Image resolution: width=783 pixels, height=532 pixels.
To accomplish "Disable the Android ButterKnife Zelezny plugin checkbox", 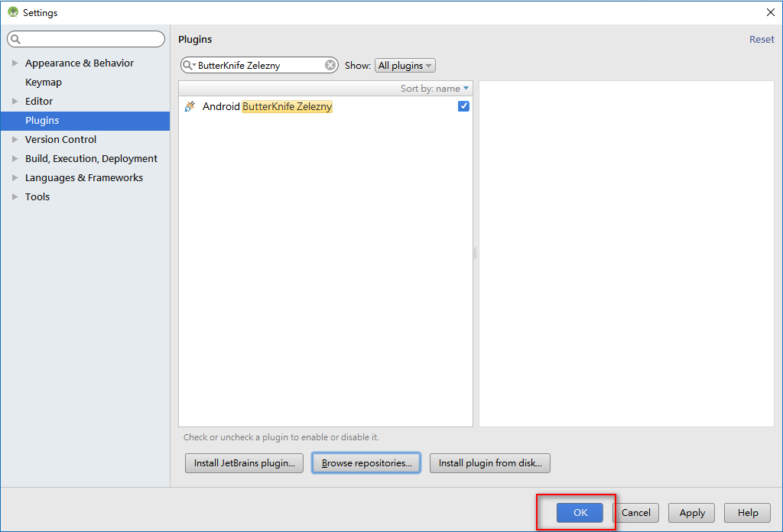I will (x=463, y=106).
